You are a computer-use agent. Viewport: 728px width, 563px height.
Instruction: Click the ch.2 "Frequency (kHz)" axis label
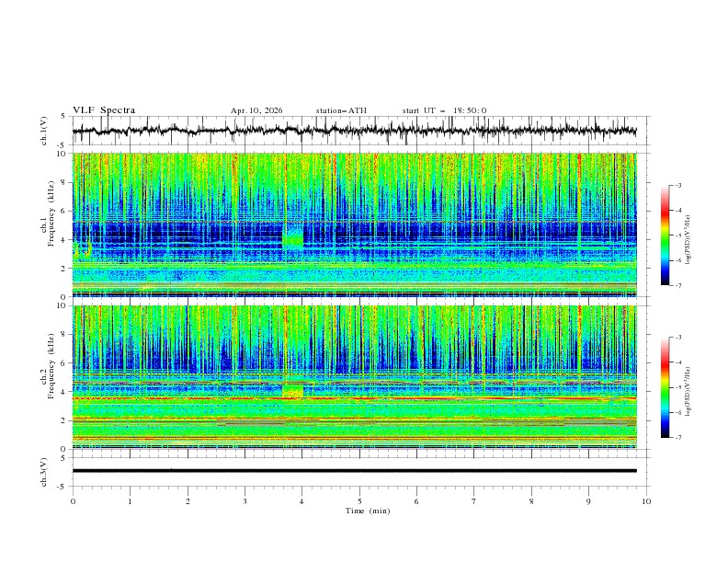coord(51,366)
